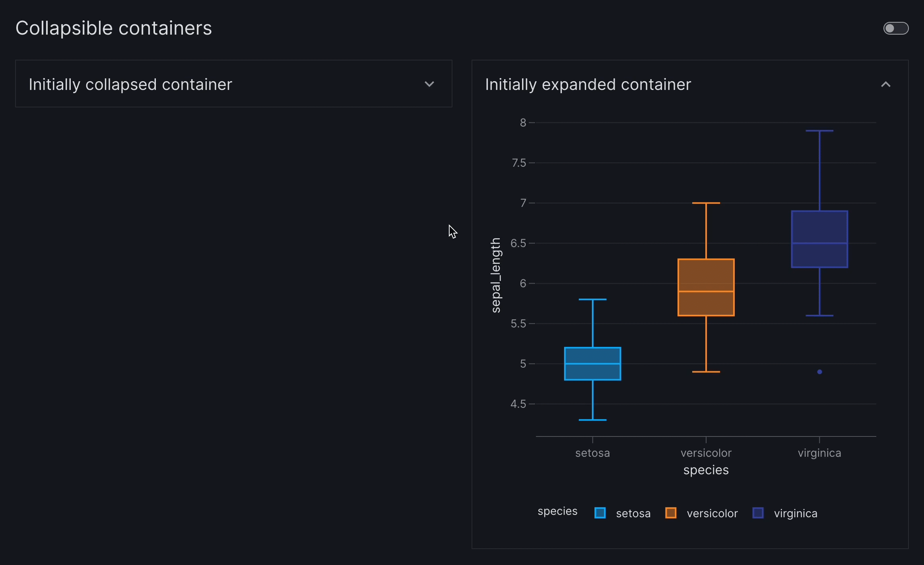The height and width of the screenshot is (565, 924).
Task: Click the "Initially collapsed container" title
Action: click(130, 84)
